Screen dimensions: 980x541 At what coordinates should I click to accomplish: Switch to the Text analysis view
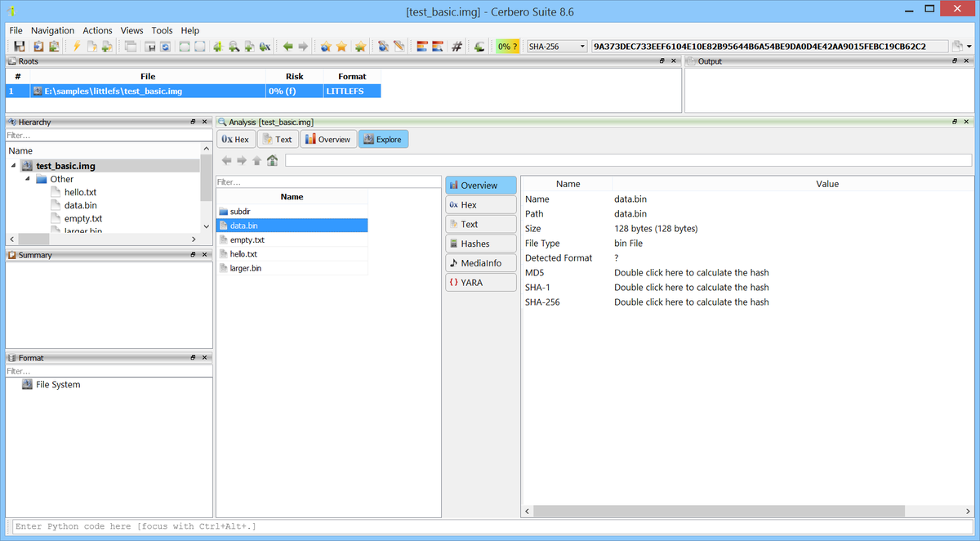[x=278, y=140]
